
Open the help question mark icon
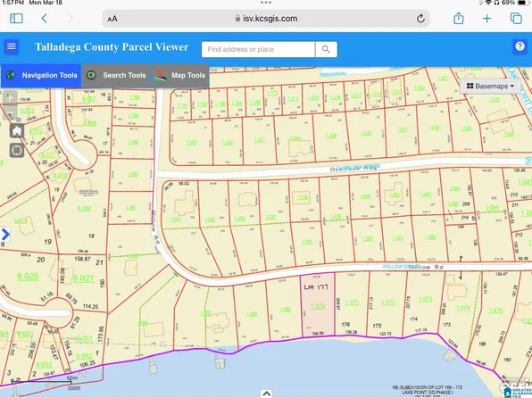pyautogui.click(x=520, y=46)
